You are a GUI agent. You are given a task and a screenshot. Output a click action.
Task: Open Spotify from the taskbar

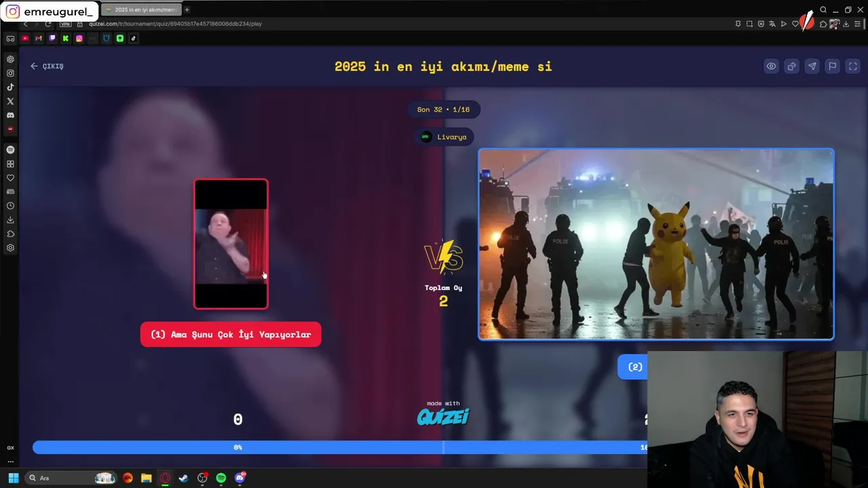coord(220,478)
